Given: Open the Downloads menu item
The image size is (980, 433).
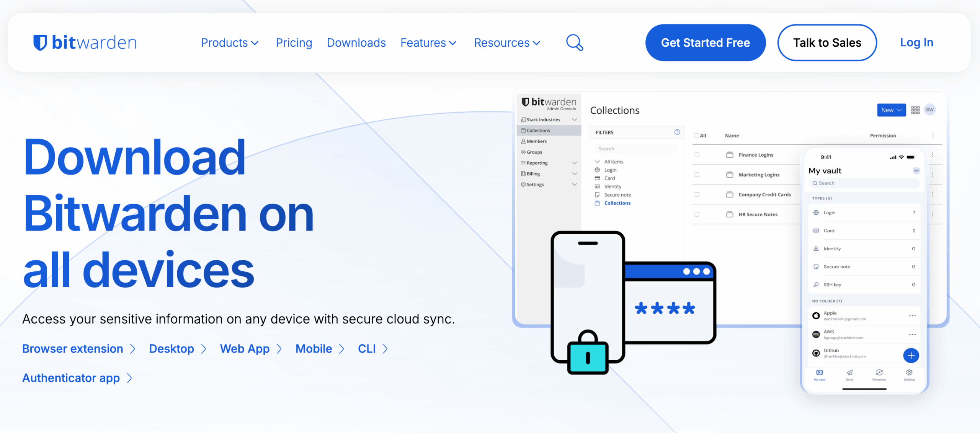Looking at the screenshot, I should click(x=356, y=42).
